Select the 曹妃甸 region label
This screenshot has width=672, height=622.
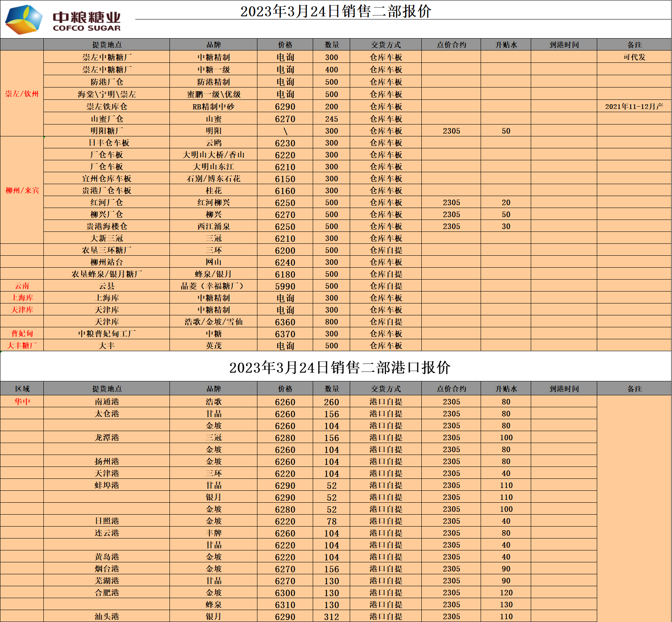point(22,334)
